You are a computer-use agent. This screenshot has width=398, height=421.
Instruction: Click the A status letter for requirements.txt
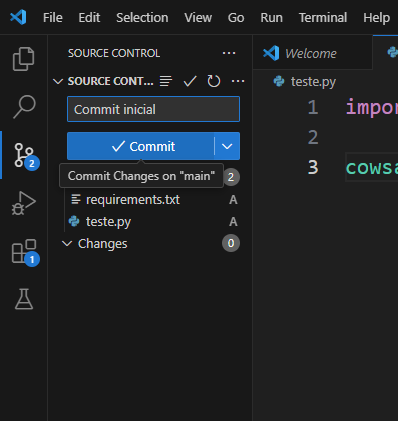233,200
